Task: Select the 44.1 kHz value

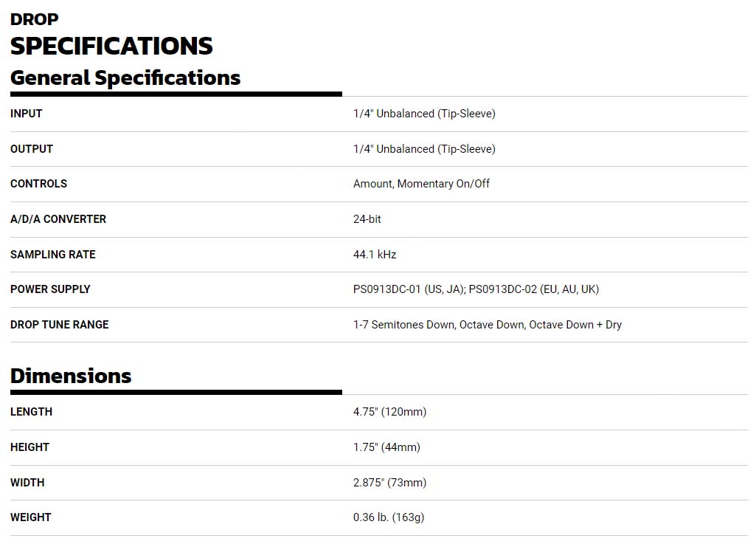Action: [375, 255]
